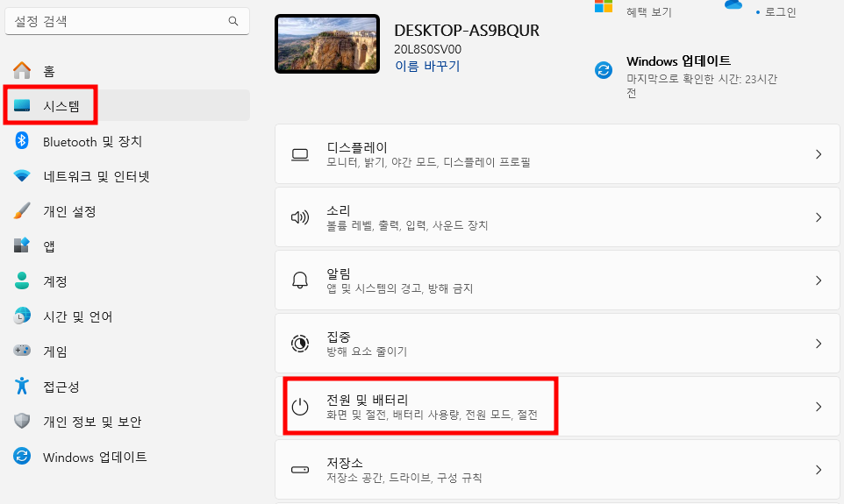844x504 pixels.
Task: Click the Windows Update sync icon at top
Action: [x=604, y=70]
